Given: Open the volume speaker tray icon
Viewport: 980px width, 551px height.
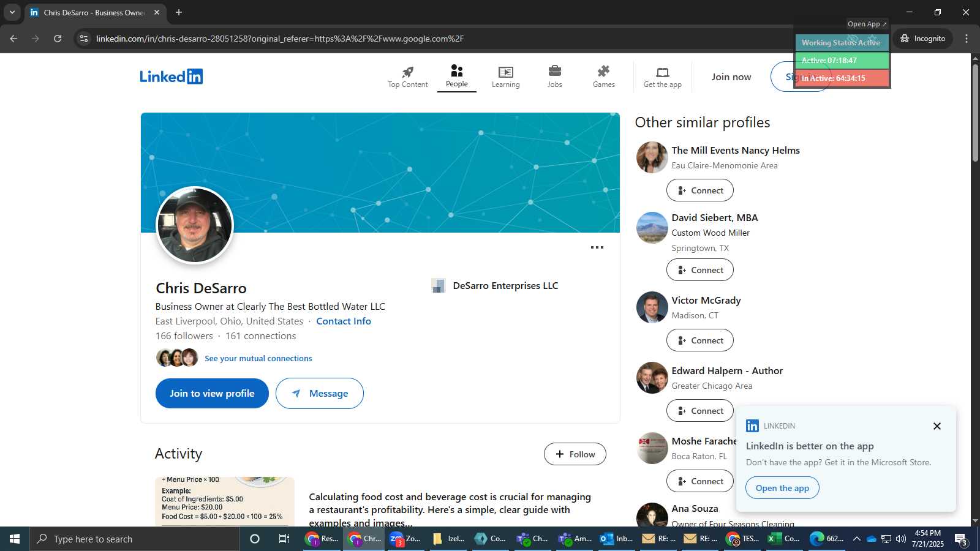Looking at the screenshot, I should (x=901, y=539).
